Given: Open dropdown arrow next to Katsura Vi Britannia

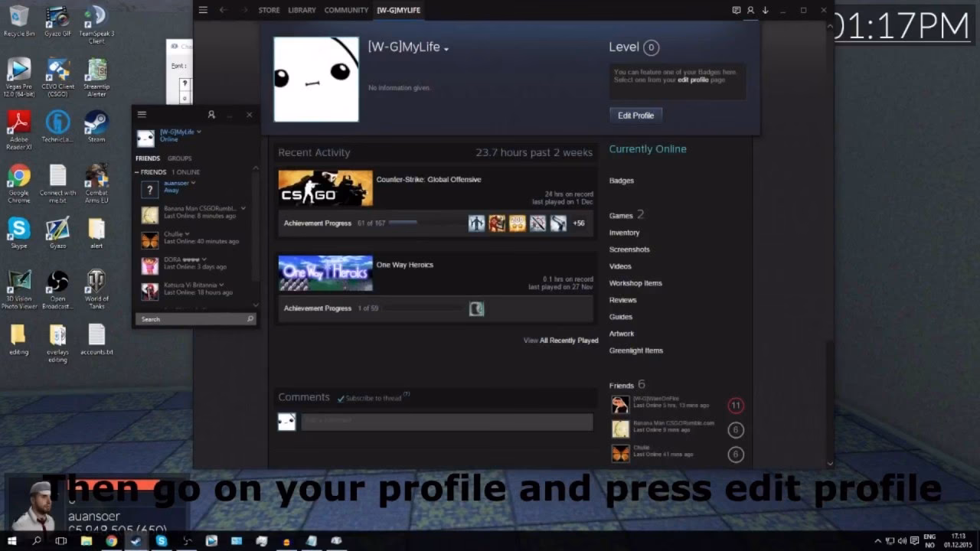Looking at the screenshot, I should coord(222,285).
